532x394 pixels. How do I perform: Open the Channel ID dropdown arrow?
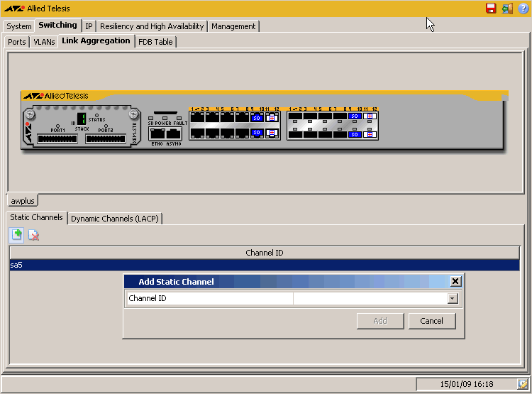453,299
